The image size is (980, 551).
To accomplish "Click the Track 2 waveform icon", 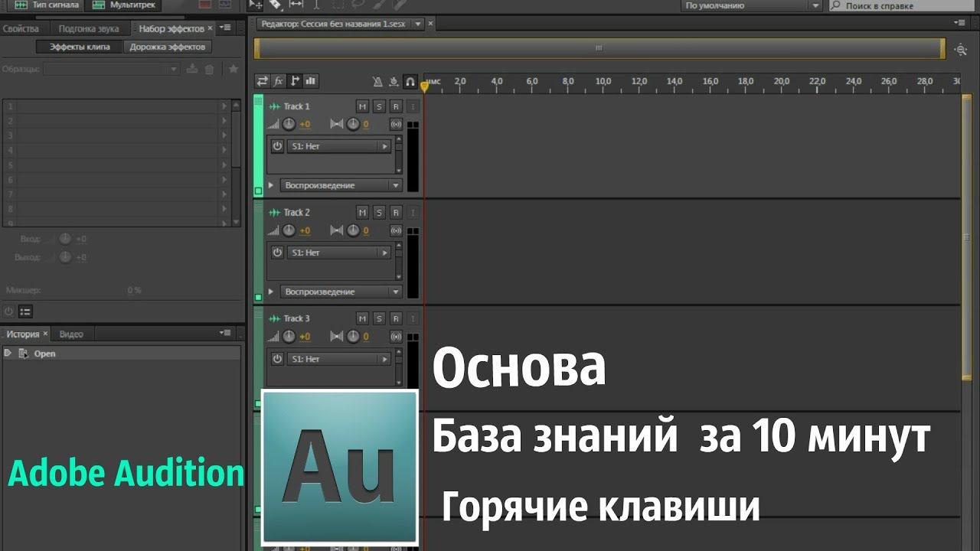I will 275,213.
